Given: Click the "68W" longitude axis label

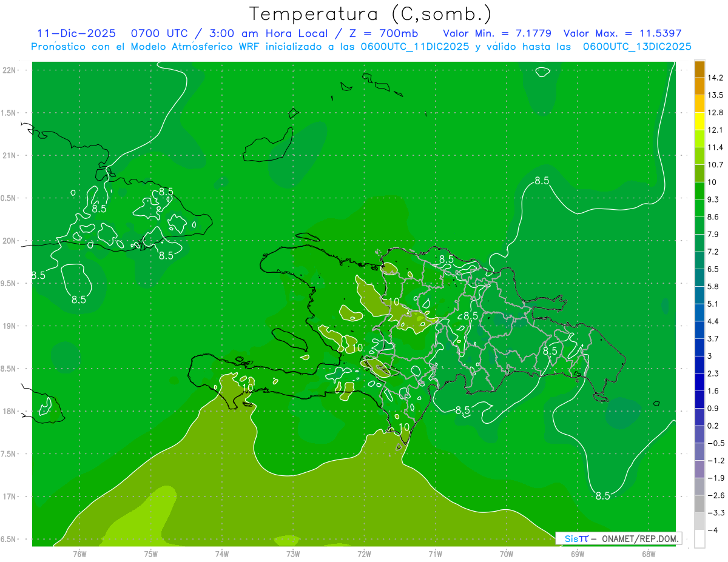Looking at the screenshot, I should pyautogui.click(x=649, y=554).
